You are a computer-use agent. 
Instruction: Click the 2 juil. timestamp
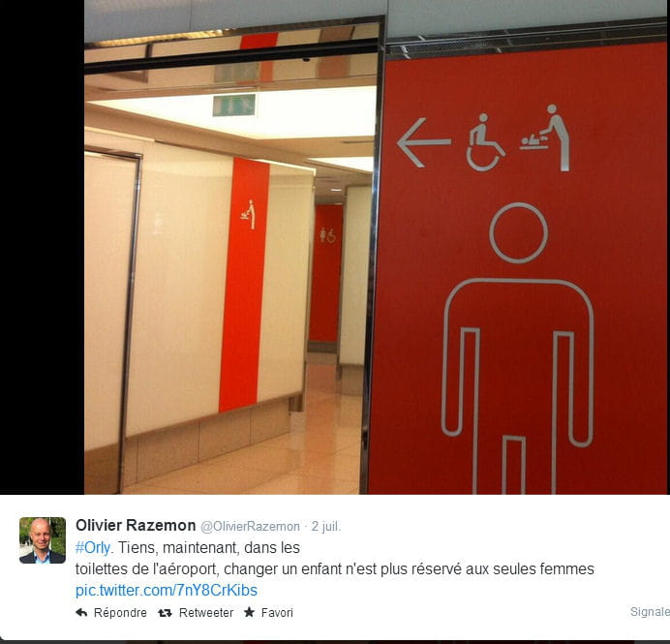pos(326,527)
